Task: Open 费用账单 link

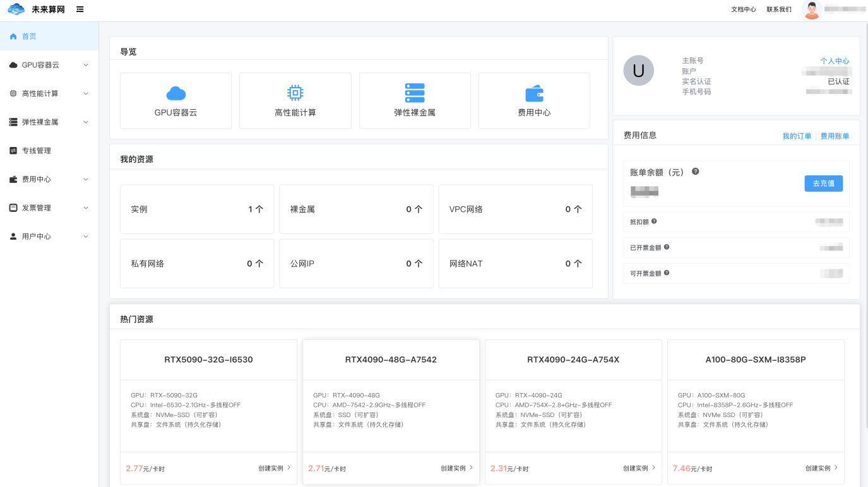Action: [835, 136]
